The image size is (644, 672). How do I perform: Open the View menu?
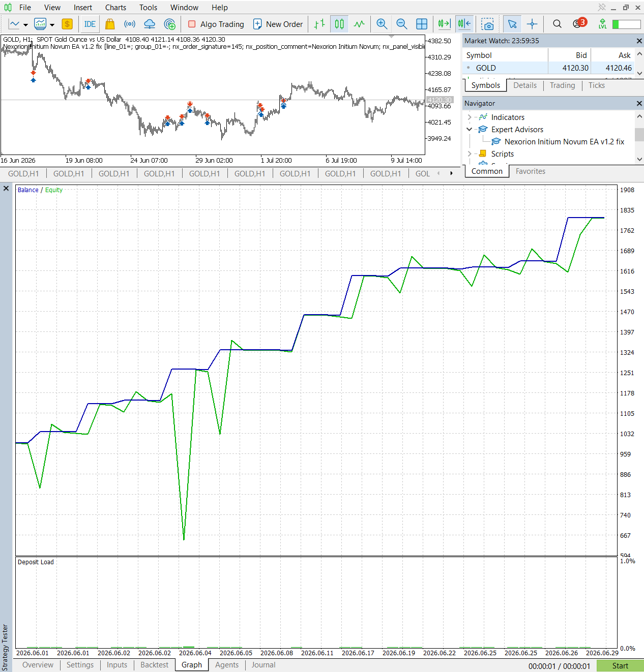pos(52,8)
